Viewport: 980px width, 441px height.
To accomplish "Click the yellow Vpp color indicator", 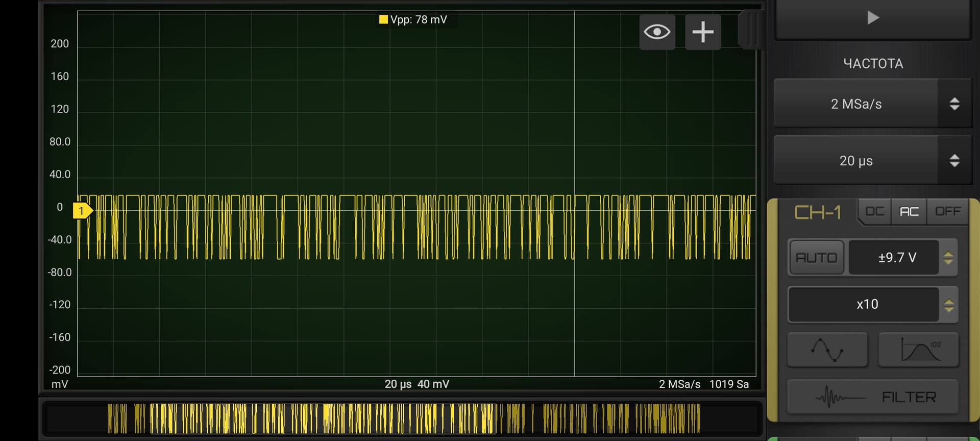I will point(383,19).
